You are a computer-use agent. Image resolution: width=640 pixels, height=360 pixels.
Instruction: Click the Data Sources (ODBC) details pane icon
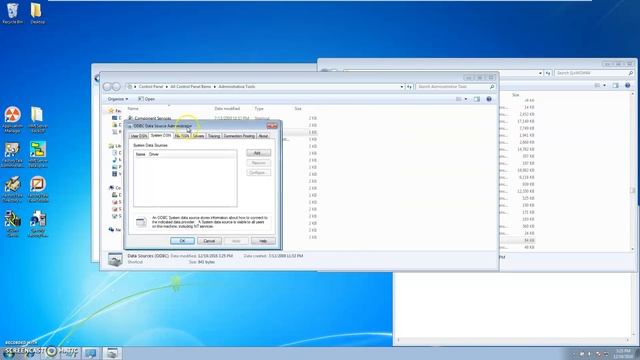(115, 259)
